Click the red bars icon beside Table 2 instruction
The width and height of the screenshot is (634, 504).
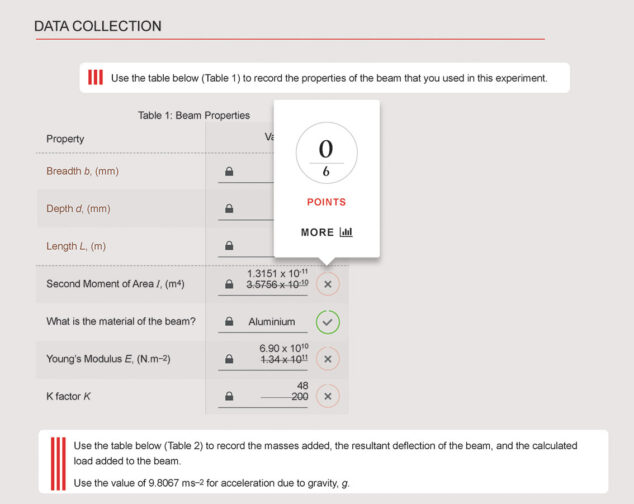tap(58, 463)
